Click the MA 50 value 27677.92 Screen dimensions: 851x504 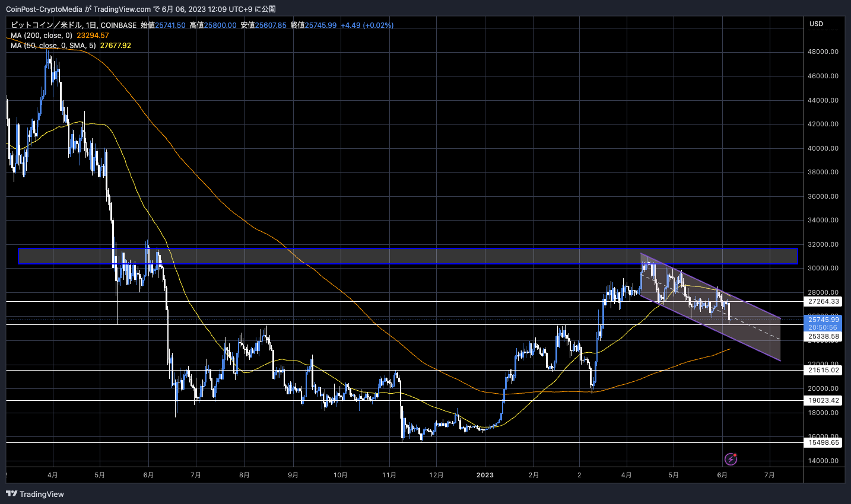point(116,46)
